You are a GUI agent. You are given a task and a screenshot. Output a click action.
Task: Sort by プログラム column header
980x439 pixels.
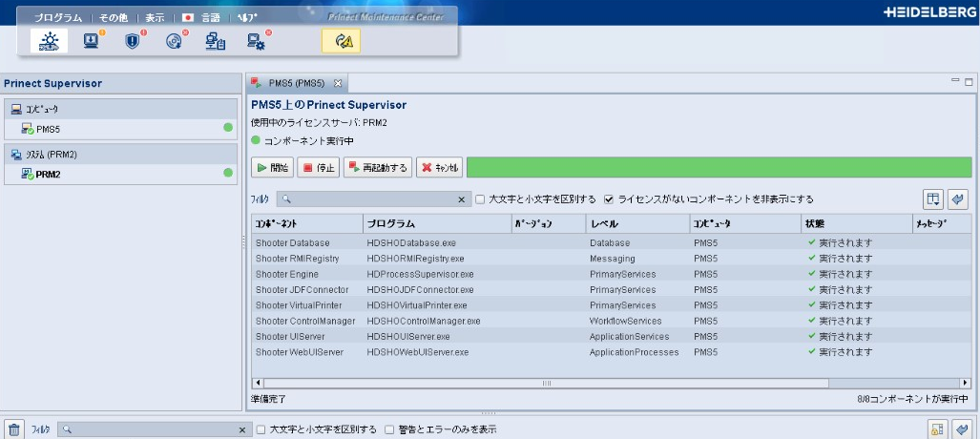point(437,223)
